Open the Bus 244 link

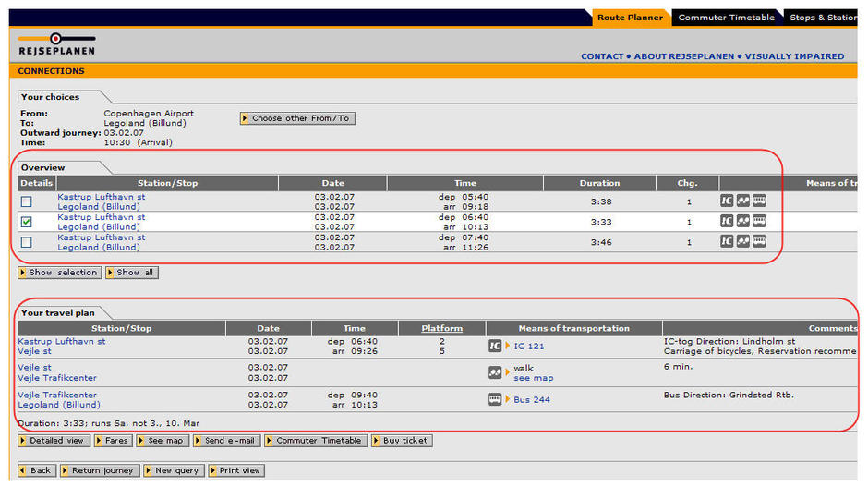point(532,399)
